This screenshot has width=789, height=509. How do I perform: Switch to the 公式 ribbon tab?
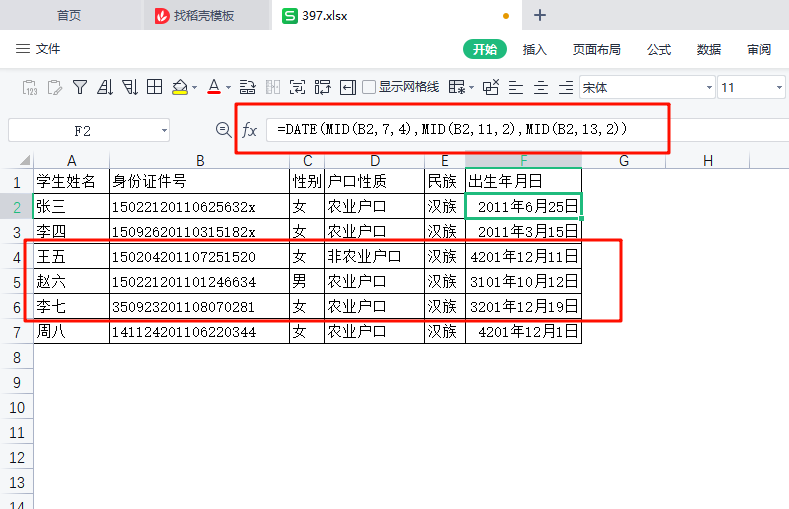pos(659,49)
